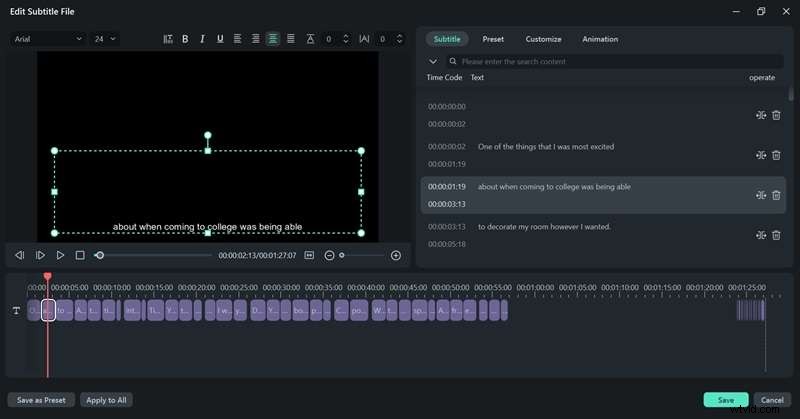Toggle bold formatting

click(x=185, y=39)
